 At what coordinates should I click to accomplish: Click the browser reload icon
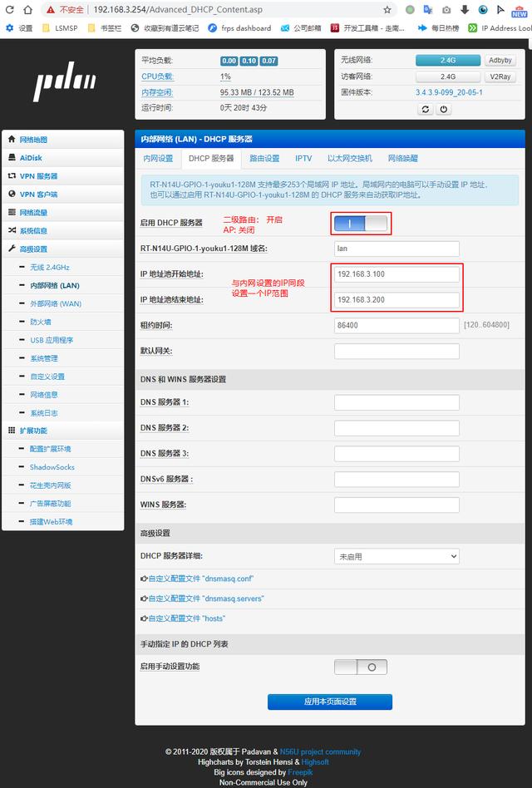(x=9, y=9)
